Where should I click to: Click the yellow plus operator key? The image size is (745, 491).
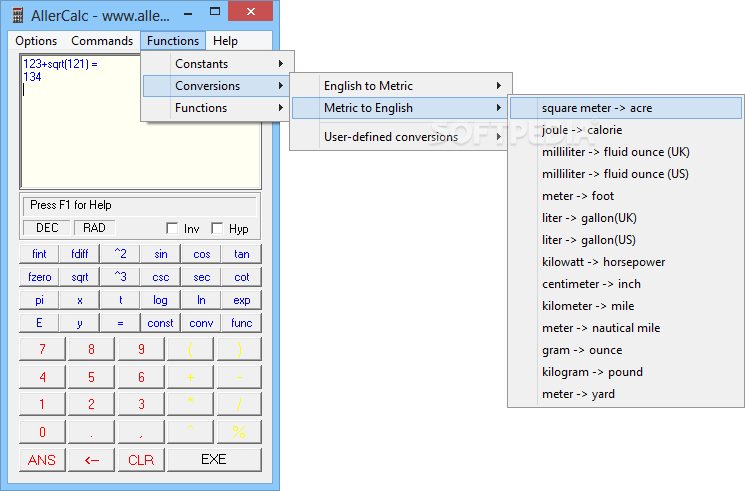click(x=190, y=377)
